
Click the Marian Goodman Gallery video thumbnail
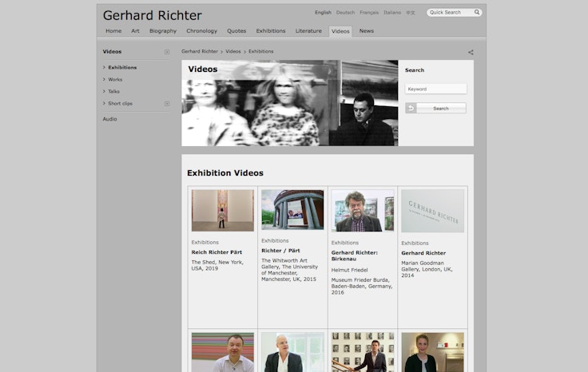coord(432,211)
